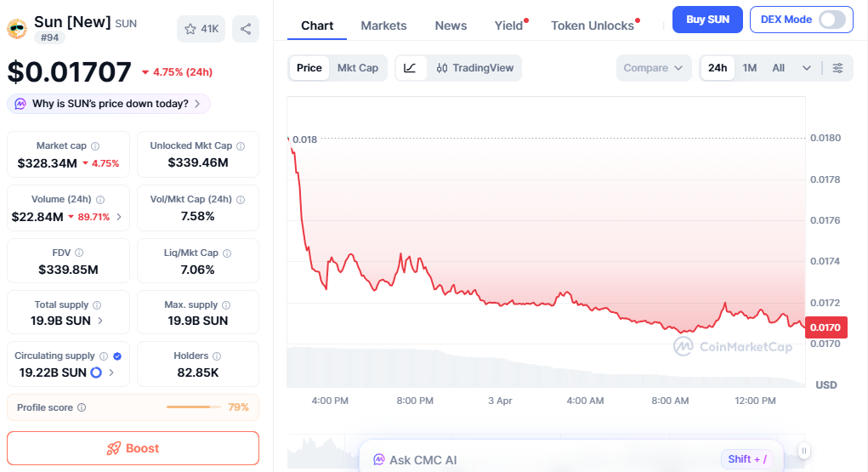Click the #94 rank badge

tap(50, 37)
